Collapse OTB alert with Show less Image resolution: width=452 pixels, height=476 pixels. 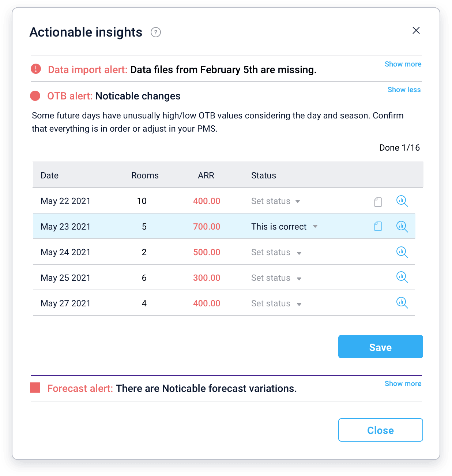pyautogui.click(x=404, y=90)
